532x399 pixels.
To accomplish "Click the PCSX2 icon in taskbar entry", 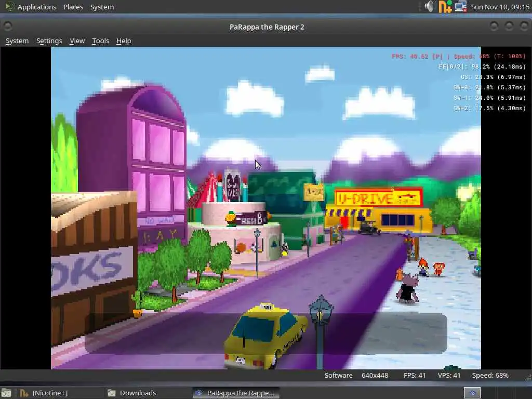I will click(199, 393).
